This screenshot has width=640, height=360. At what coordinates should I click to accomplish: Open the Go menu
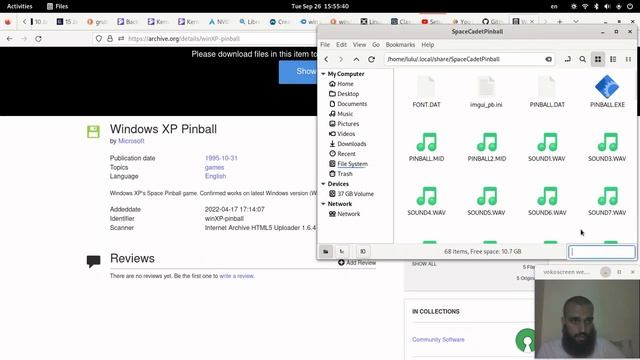[x=376, y=44]
